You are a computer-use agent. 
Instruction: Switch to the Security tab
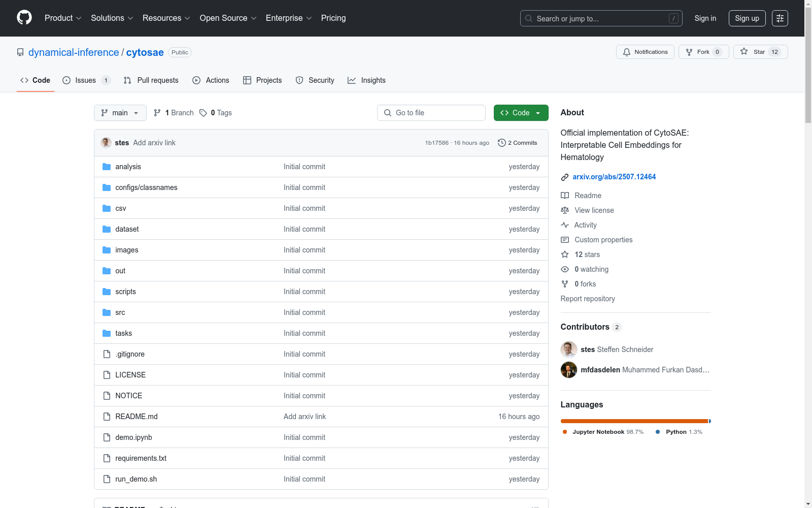(315, 80)
